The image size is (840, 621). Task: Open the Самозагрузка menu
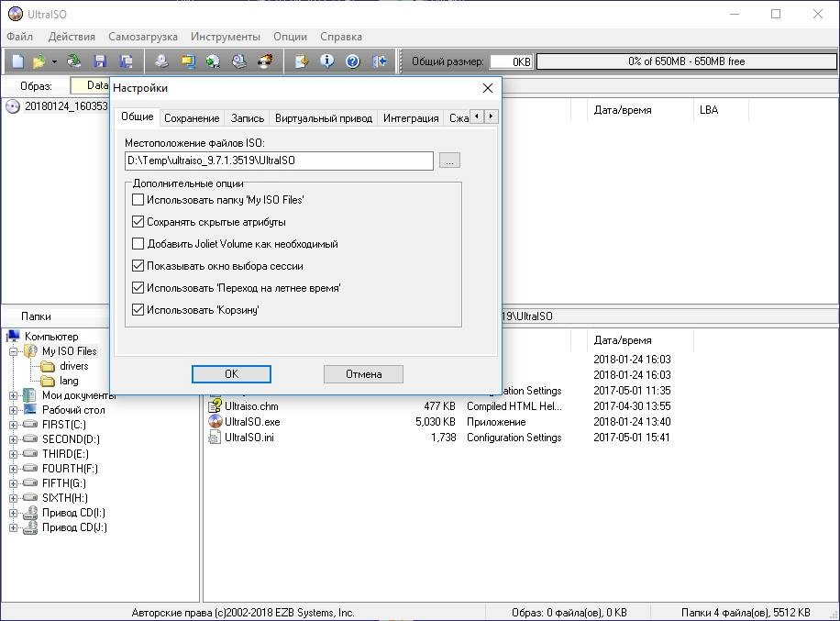pos(143,37)
